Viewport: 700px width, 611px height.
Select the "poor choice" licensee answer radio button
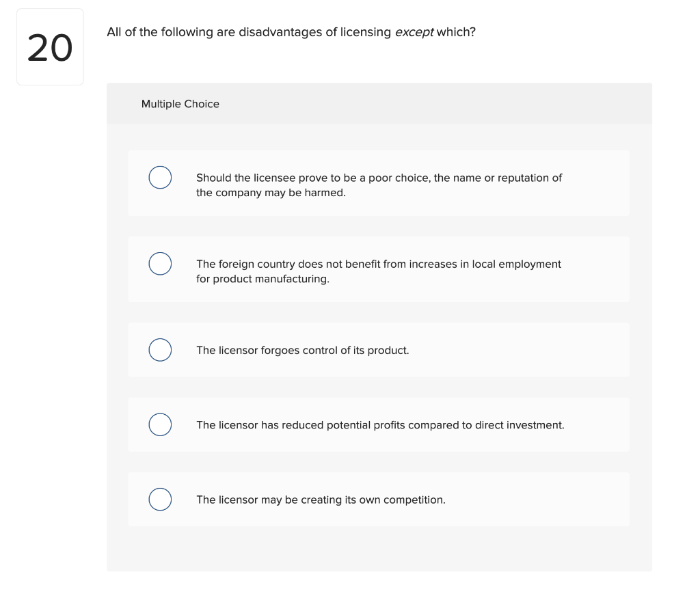[x=160, y=177]
